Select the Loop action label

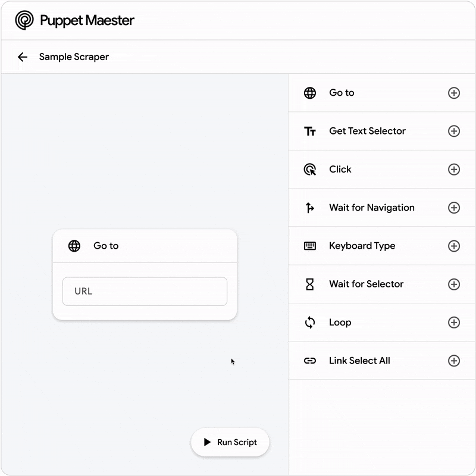pyautogui.click(x=340, y=322)
